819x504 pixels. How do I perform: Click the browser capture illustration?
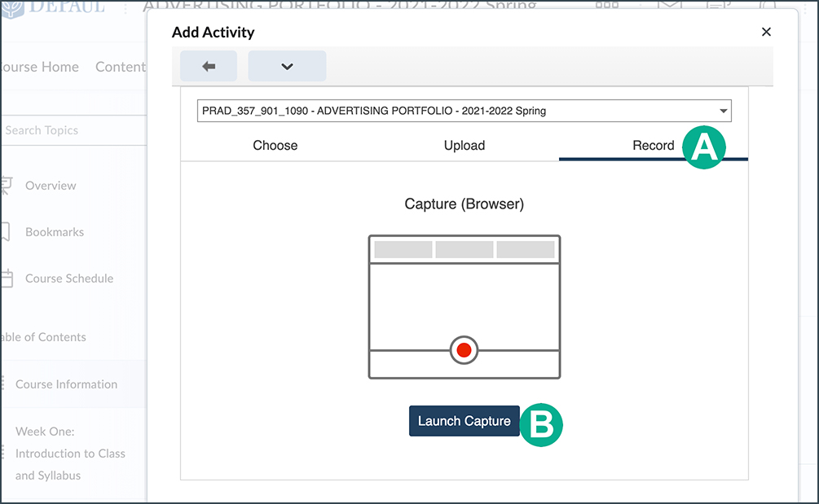(x=465, y=307)
